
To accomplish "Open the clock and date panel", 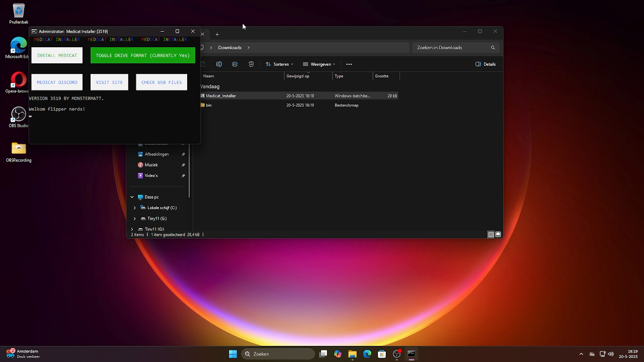I will click(628, 354).
